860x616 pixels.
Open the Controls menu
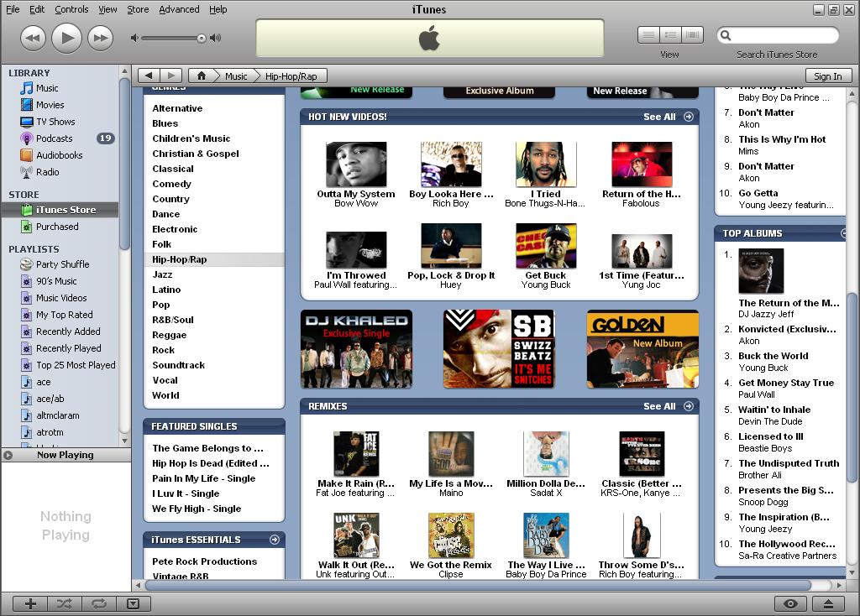click(71, 9)
